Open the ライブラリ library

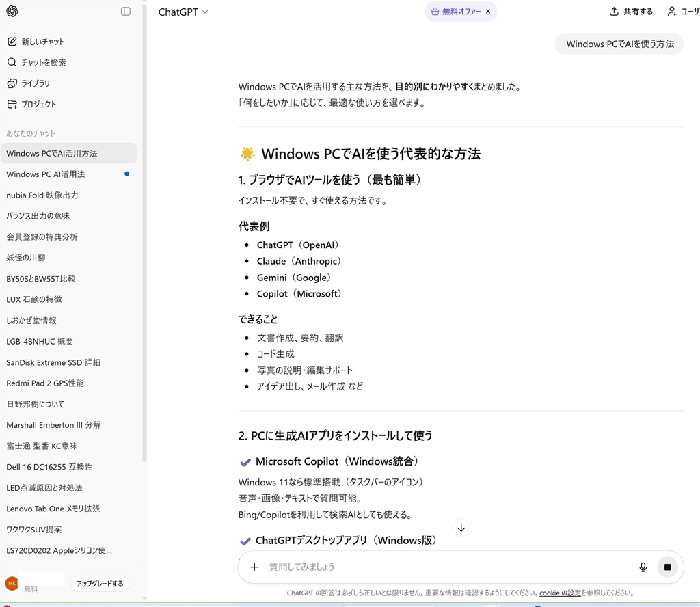tap(29, 83)
